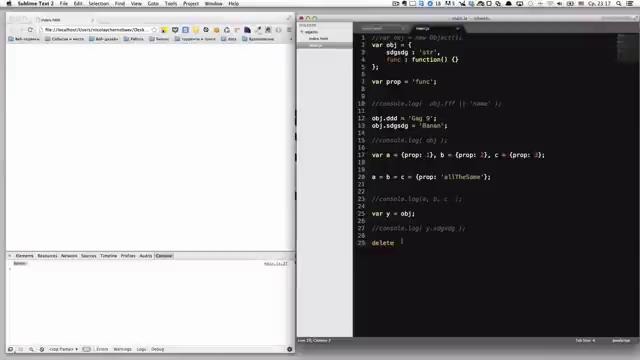Collapse the project folder in Sublime sidebar
The height and width of the screenshot is (360, 640).
[302, 32]
